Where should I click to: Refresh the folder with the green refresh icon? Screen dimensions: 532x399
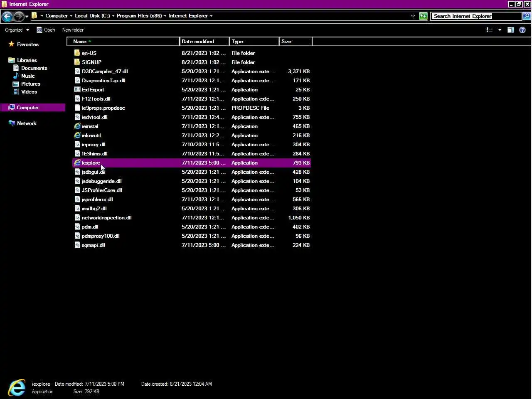point(423,16)
